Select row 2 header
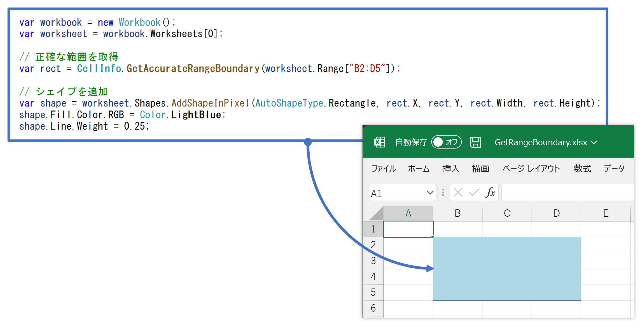 pyautogui.click(x=373, y=245)
